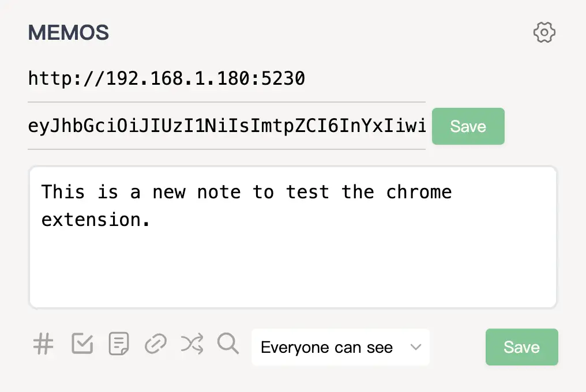
Task: Click the MEMOS heading
Action: point(68,32)
